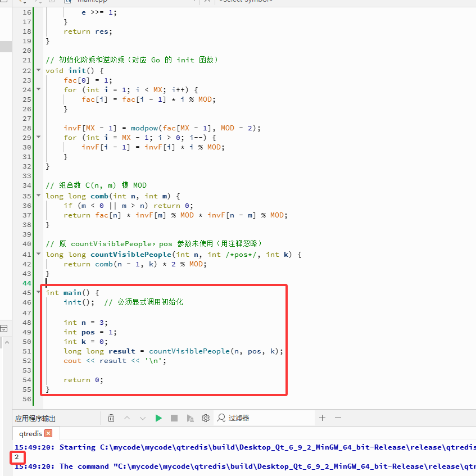Click 'fac[0] = 1;' on line 23
Viewport: 476px width, 476px height.
pos(88,80)
